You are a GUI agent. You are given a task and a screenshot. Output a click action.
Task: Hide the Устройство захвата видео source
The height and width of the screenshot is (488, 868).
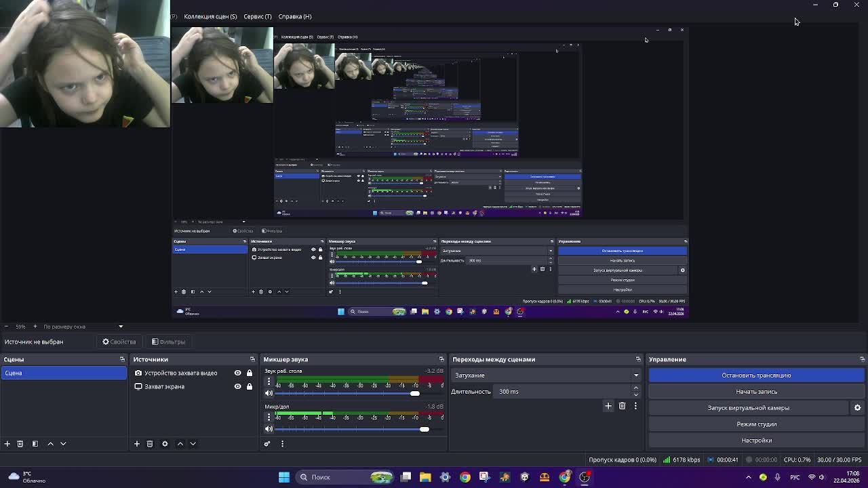(x=237, y=373)
